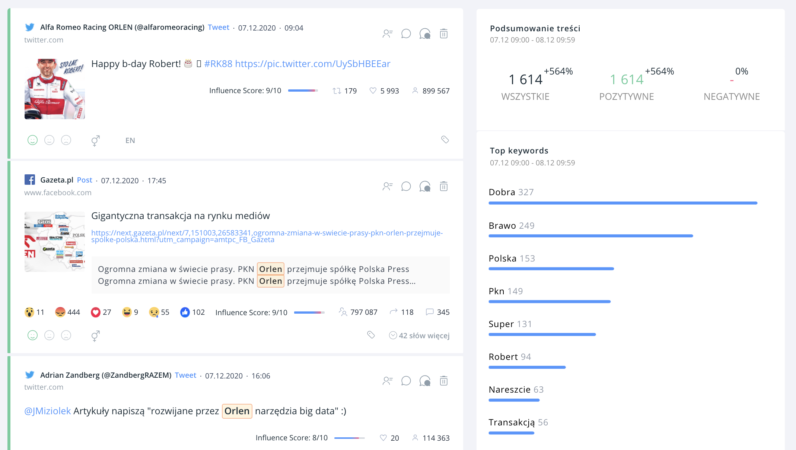Set Gazeta.pl post sentiment to negative
This screenshot has width=796, height=450.
[x=66, y=336]
